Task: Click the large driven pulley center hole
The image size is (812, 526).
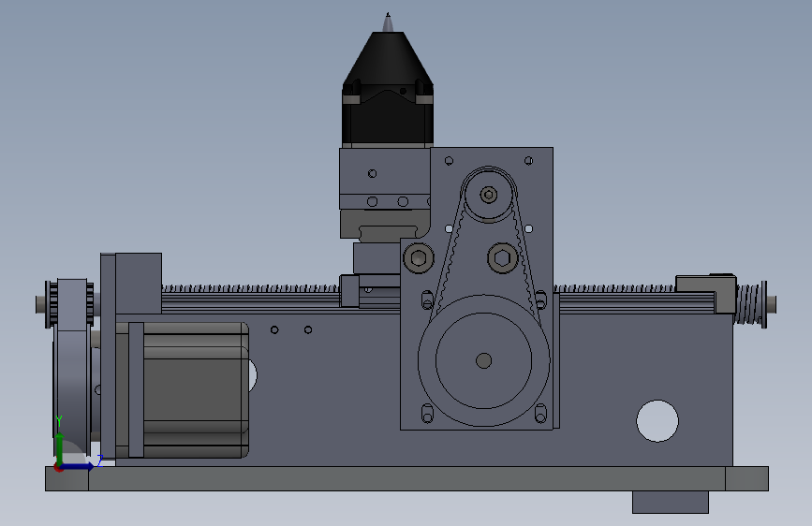Action: (x=483, y=361)
